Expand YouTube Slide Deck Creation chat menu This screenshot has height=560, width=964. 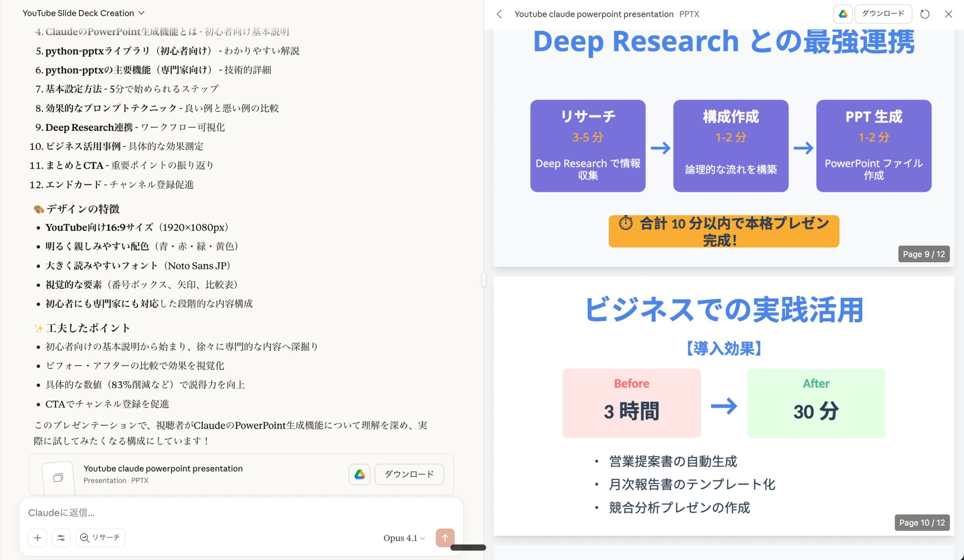coord(83,13)
